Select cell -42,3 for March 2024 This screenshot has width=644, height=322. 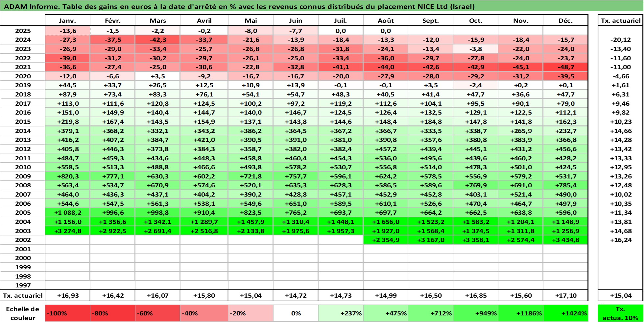(157, 40)
